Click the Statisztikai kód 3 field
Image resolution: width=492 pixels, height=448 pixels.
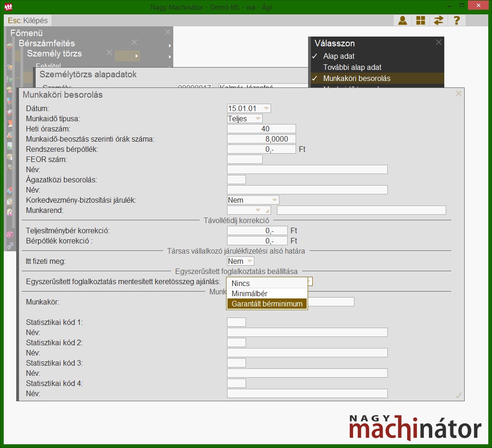pyautogui.click(x=236, y=363)
